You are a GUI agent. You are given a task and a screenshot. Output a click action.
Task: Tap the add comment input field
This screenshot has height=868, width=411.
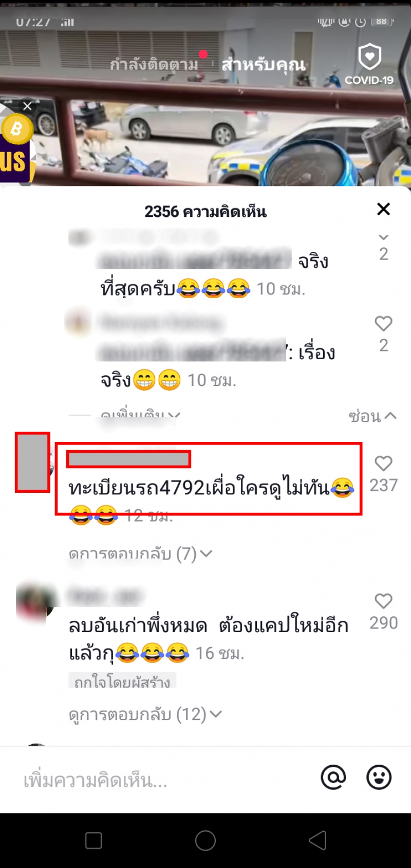(164, 781)
